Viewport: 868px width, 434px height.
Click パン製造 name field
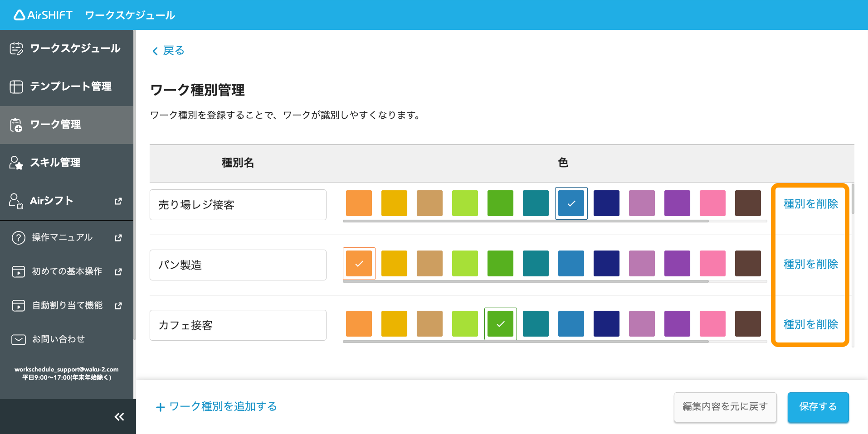click(238, 265)
